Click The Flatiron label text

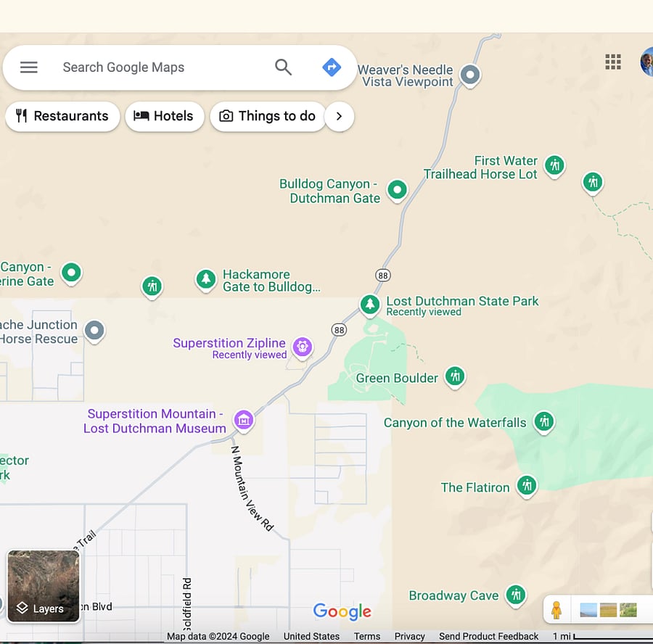pos(475,487)
